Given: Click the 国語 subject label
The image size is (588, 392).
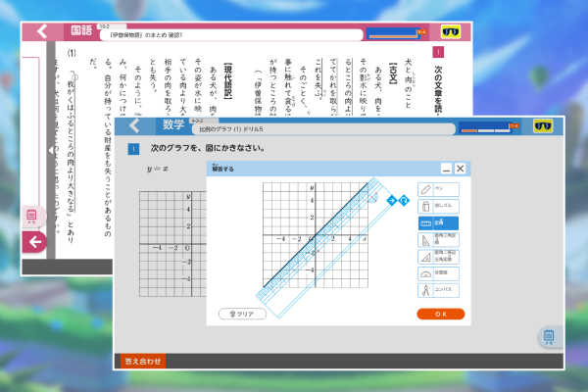Looking at the screenshot, I should (81, 30).
